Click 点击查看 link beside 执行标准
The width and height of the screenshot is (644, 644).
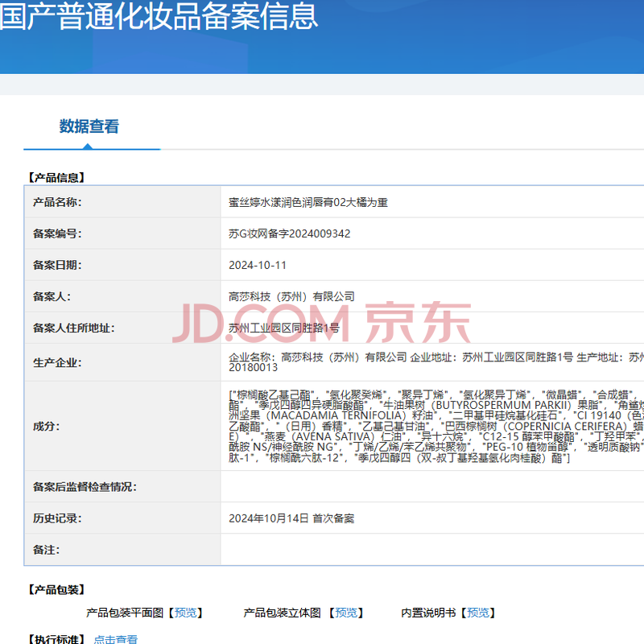point(115,639)
